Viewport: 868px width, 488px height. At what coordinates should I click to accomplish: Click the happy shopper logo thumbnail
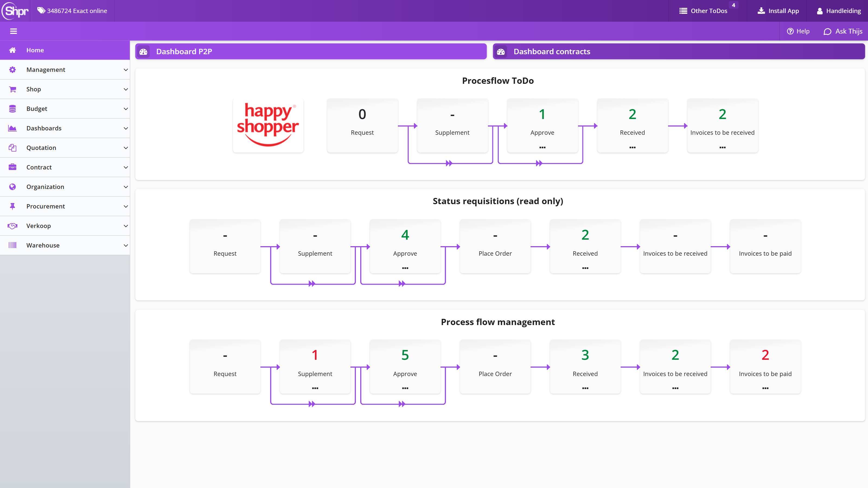[x=268, y=126]
